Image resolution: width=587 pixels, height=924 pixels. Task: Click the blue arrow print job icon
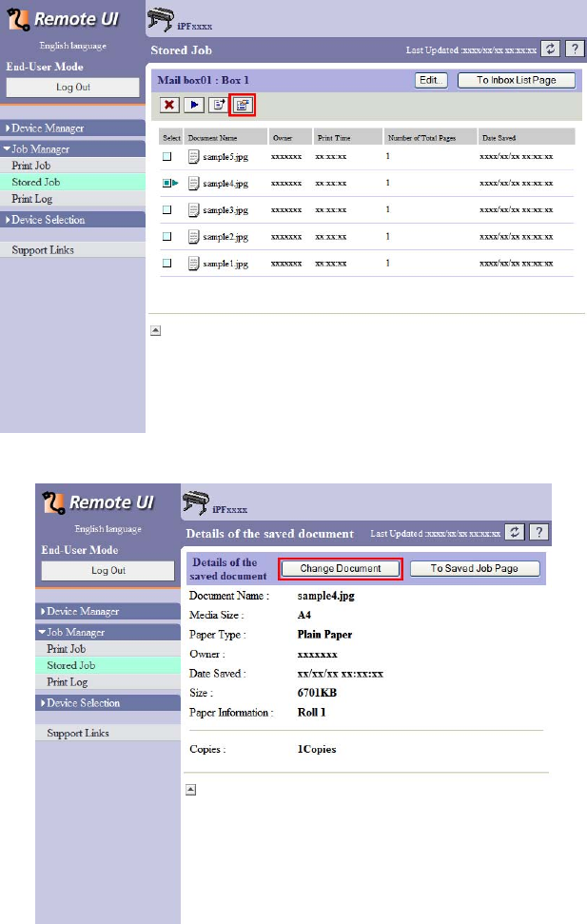pyautogui.click(x=193, y=105)
